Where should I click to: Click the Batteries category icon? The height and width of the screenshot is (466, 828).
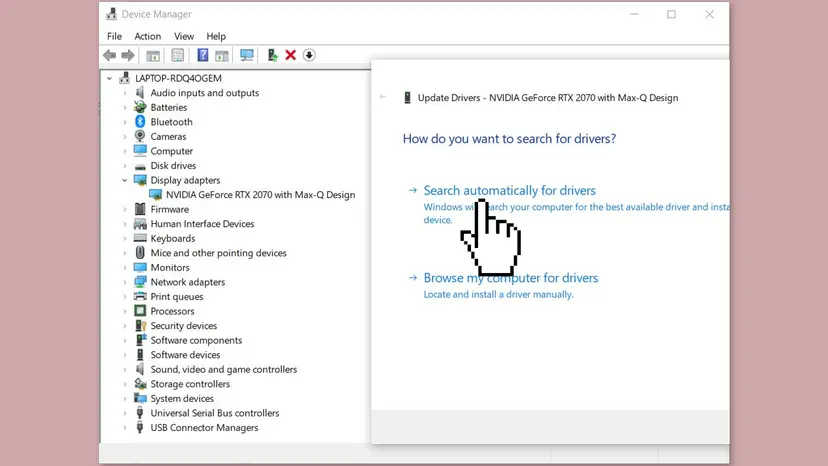(140, 107)
